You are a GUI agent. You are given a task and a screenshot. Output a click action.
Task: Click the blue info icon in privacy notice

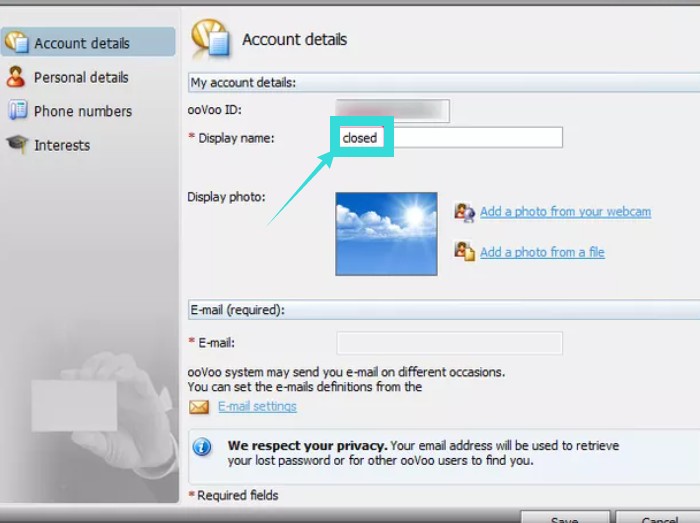[202, 447]
